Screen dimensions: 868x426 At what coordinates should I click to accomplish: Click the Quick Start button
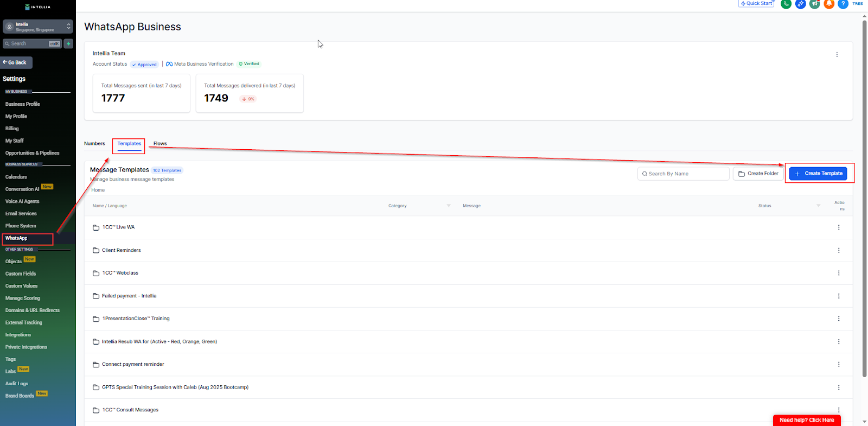756,3
